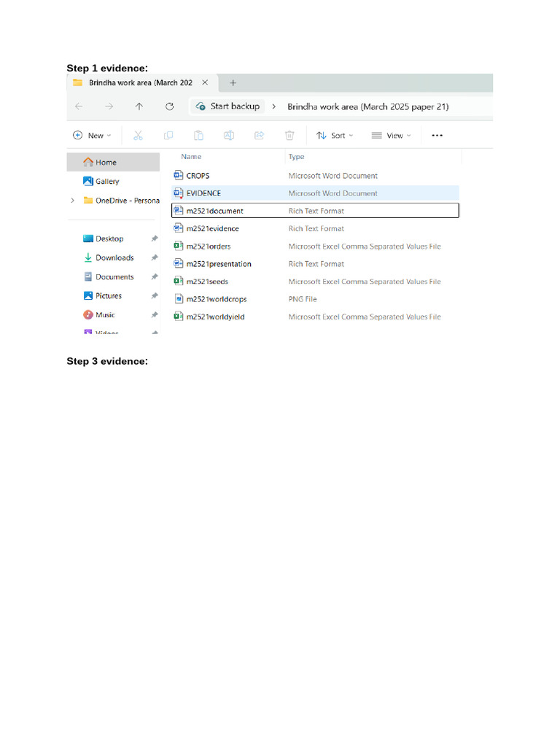Click the breadcrumb chevron after Start backup
This screenshot has height=747, width=560.
tap(274, 107)
